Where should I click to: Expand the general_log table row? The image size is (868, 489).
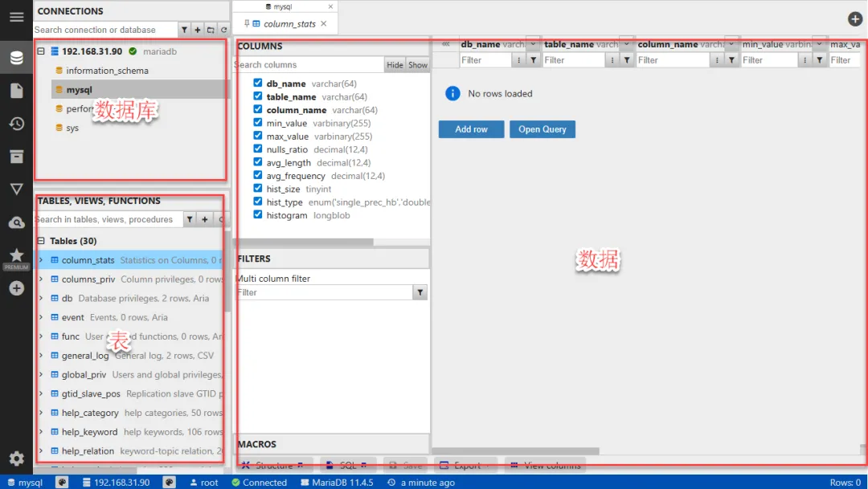click(x=41, y=356)
